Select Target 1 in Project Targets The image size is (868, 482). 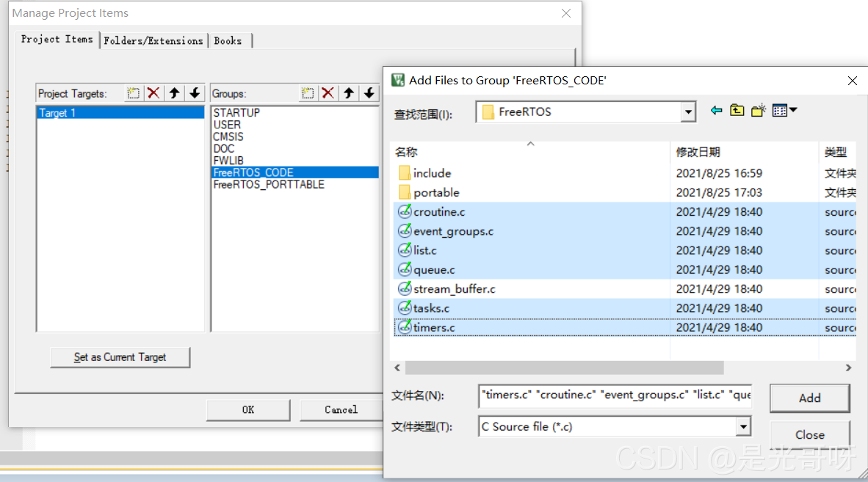tap(120, 113)
